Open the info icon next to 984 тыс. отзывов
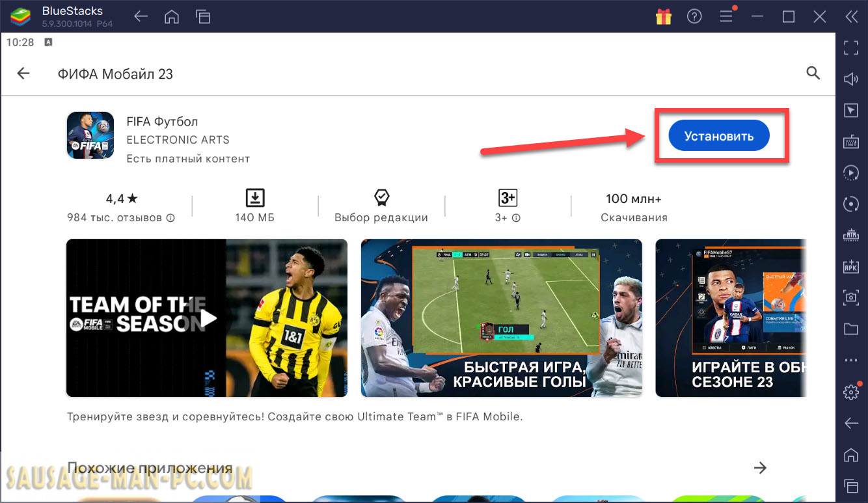The height and width of the screenshot is (503, 868). [170, 218]
